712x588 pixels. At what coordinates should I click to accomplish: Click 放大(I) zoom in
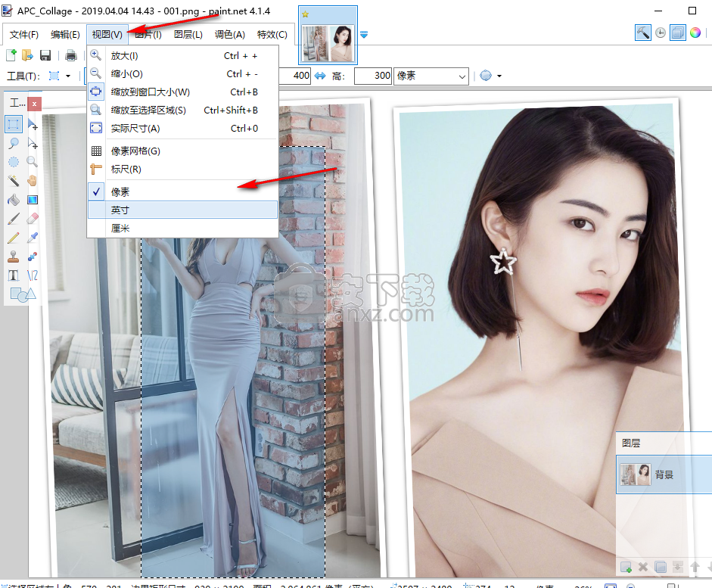(182, 55)
